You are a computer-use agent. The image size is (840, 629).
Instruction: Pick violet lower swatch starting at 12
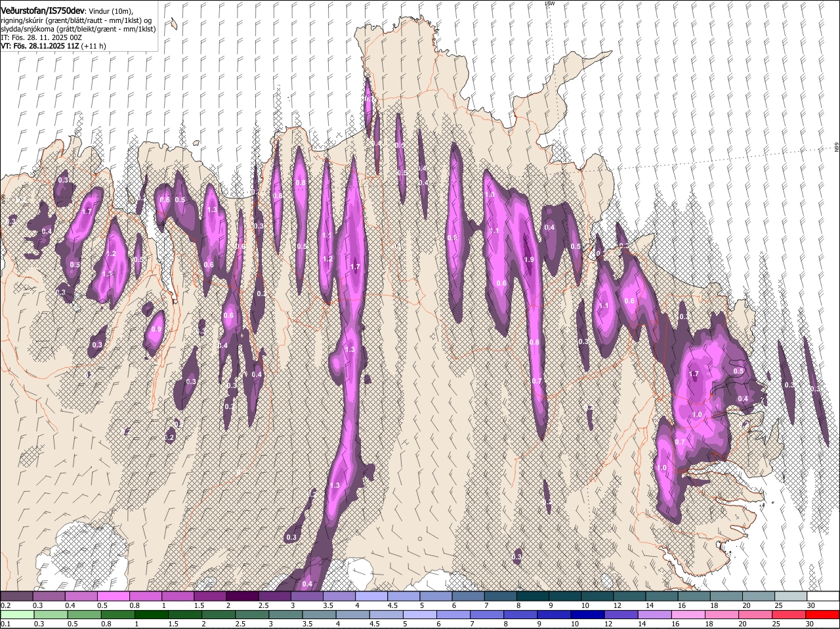point(621,615)
